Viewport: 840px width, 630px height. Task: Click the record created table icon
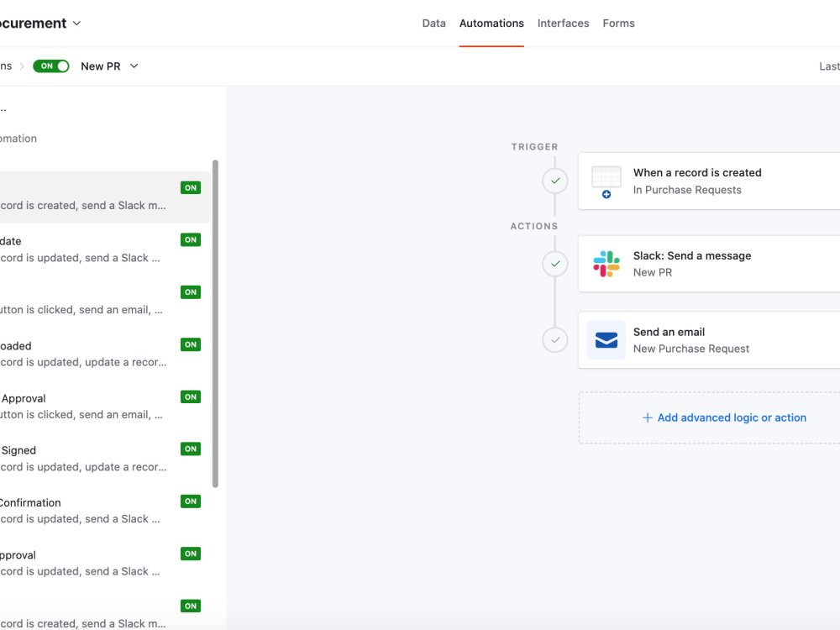606,181
